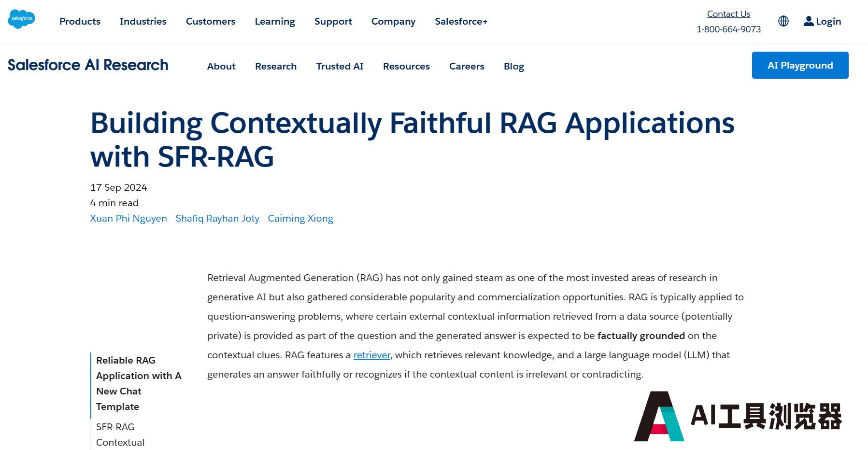Click the Salesforce cloud logo
The image size is (868, 450).
point(22,19)
